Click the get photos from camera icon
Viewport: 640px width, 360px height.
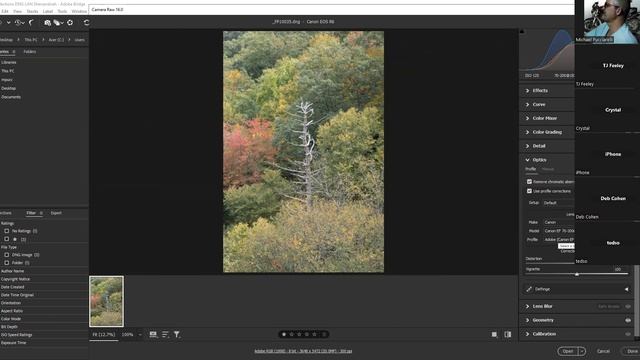pyautogui.click(x=47, y=22)
